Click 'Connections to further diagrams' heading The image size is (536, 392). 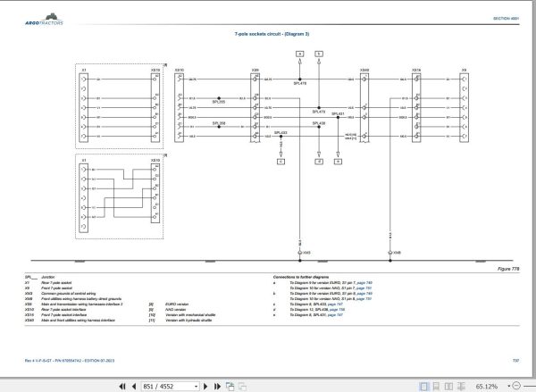click(301, 277)
